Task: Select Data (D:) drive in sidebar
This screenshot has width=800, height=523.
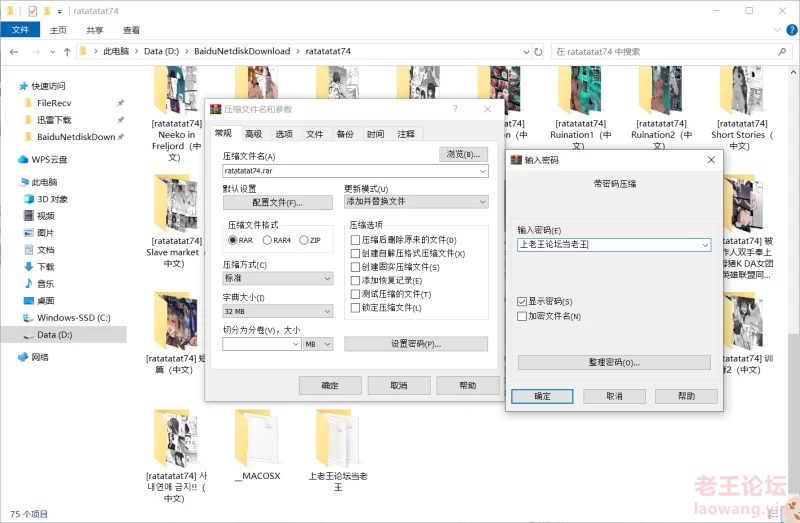Action: coord(55,335)
